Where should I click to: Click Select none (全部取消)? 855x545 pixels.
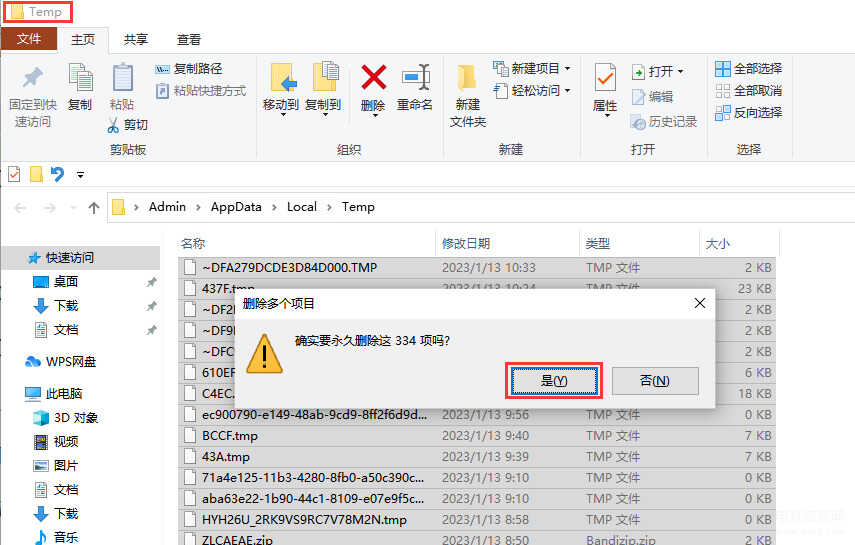(749, 91)
